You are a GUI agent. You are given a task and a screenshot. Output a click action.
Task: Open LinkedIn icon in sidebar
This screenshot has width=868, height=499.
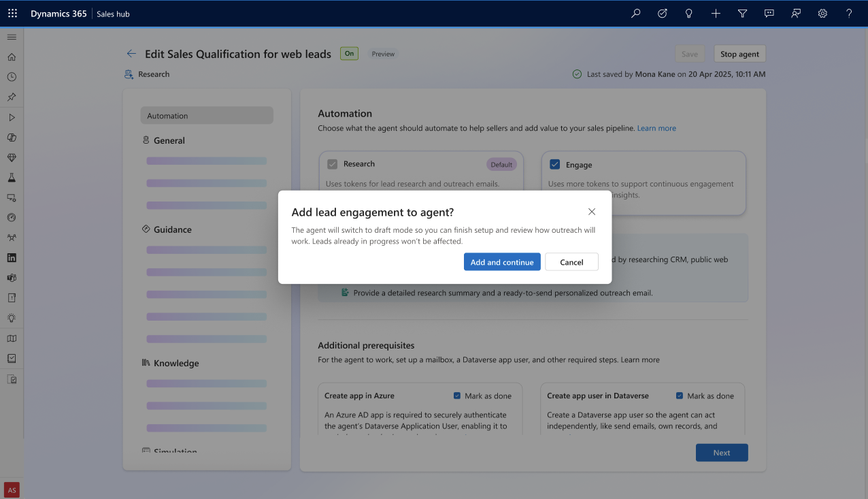[12, 258]
